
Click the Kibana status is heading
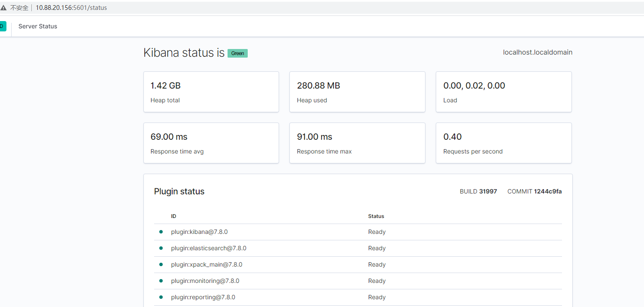[x=184, y=52]
